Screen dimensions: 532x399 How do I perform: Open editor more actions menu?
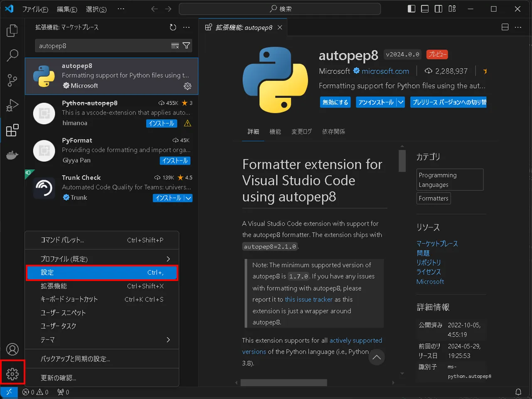518,27
